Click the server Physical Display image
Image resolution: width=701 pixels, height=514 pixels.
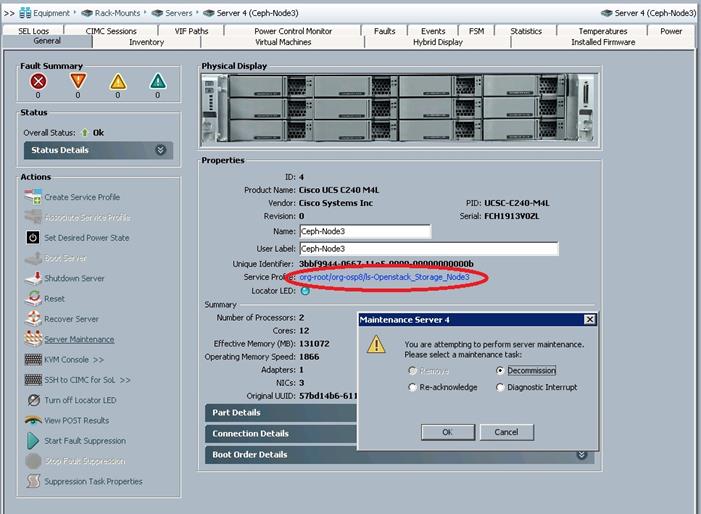(x=398, y=109)
